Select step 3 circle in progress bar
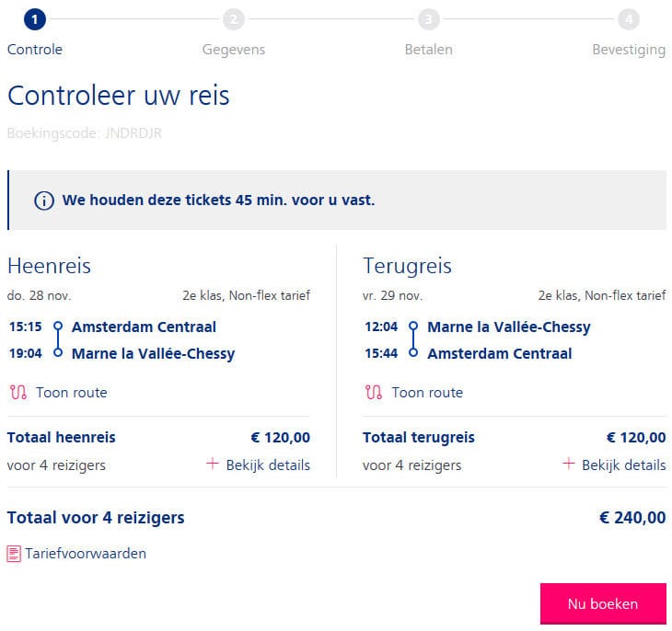 point(429,19)
